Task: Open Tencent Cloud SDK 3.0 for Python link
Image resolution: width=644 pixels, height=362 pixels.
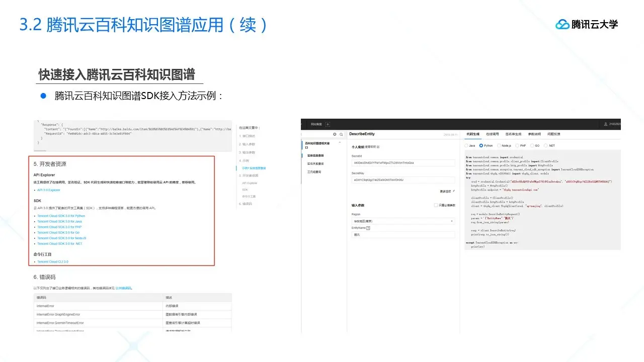Action: 61,216
